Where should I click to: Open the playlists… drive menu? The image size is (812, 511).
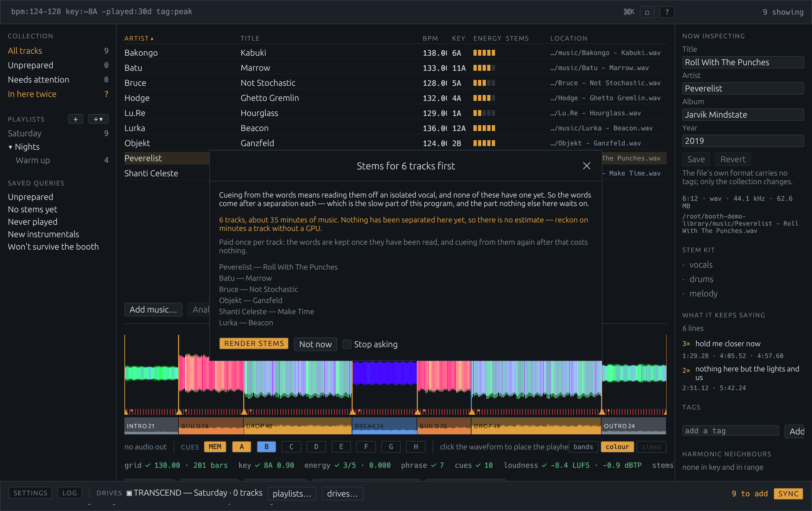(292, 493)
